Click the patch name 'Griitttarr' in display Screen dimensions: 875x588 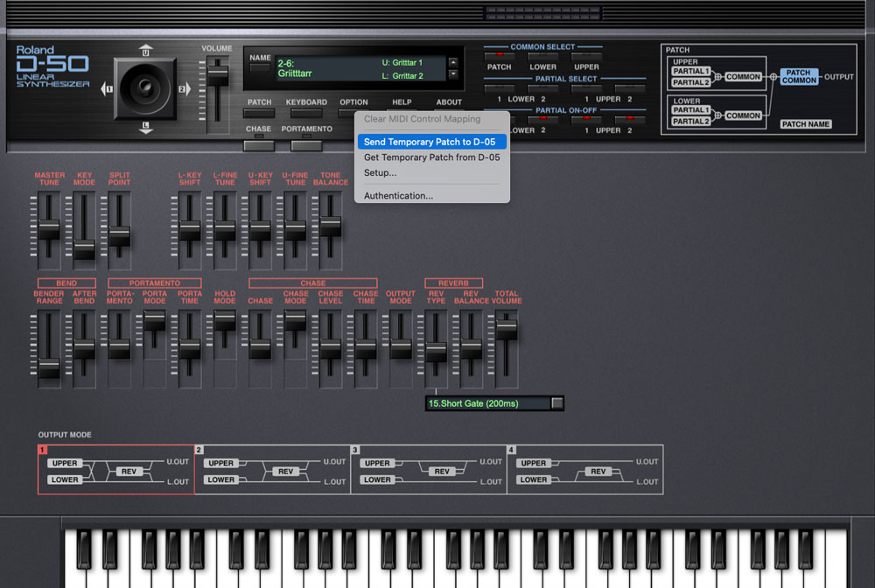[295, 73]
